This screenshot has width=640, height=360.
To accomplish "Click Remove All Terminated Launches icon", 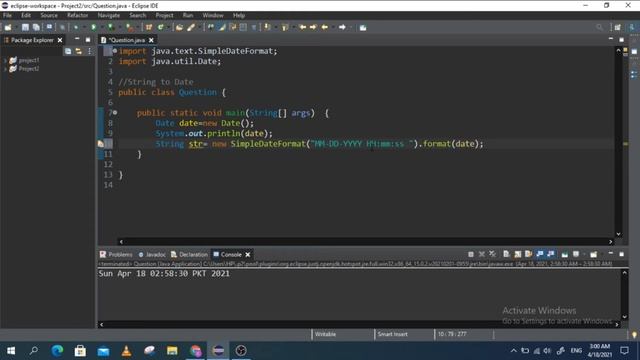I will point(493,254).
